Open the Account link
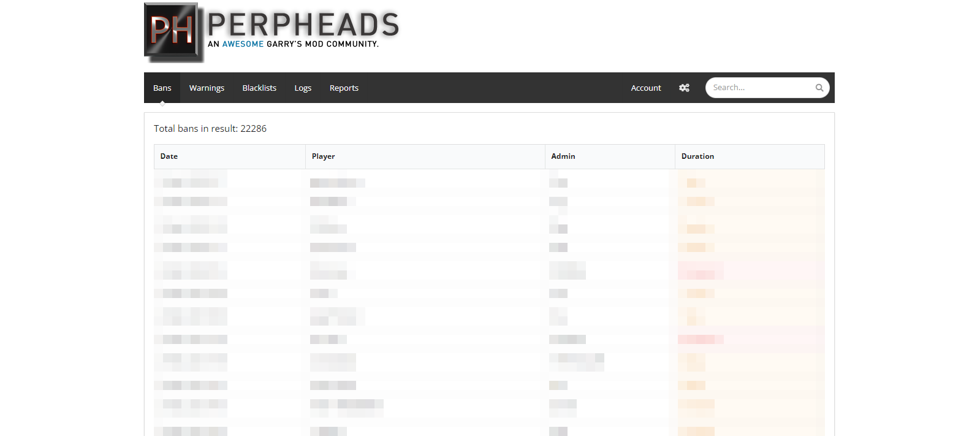Image resolution: width=980 pixels, height=436 pixels. click(x=646, y=88)
